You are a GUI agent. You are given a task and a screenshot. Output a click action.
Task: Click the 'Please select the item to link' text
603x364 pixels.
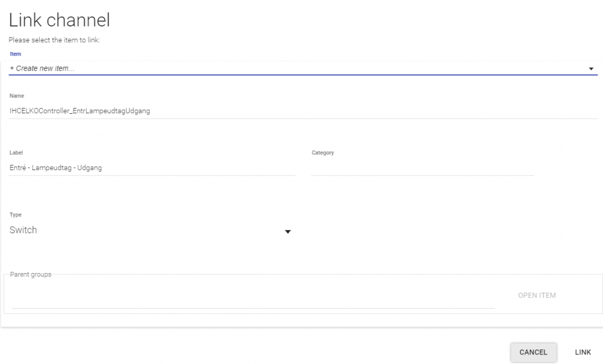pyautogui.click(x=54, y=40)
